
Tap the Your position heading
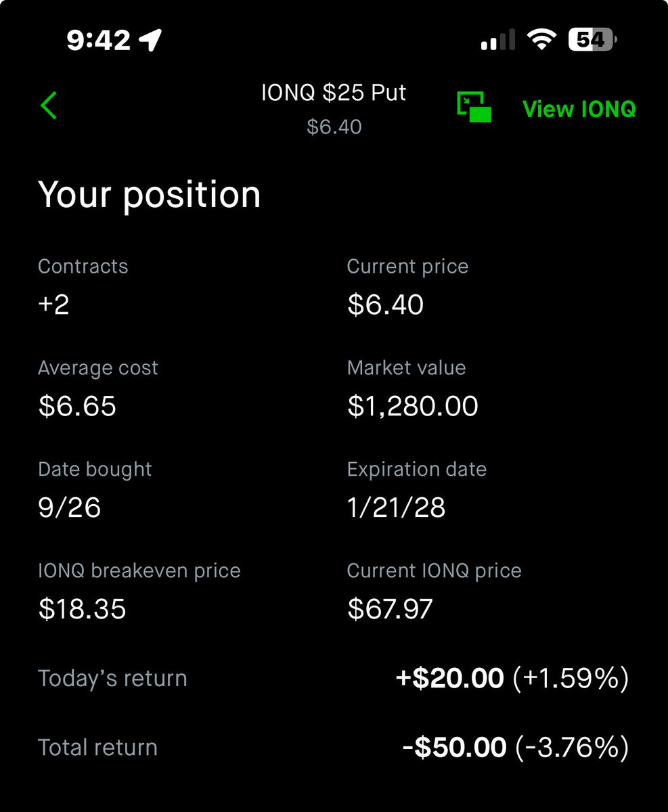(x=150, y=196)
